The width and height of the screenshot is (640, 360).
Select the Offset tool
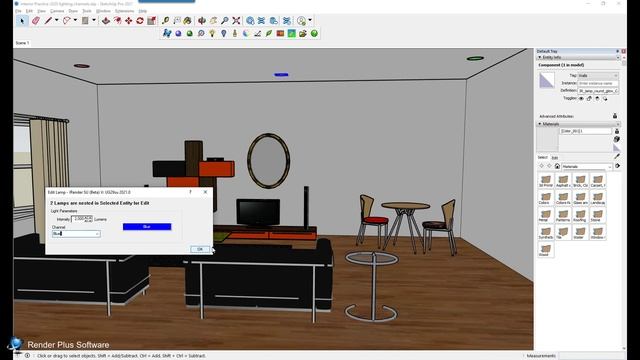click(117, 20)
